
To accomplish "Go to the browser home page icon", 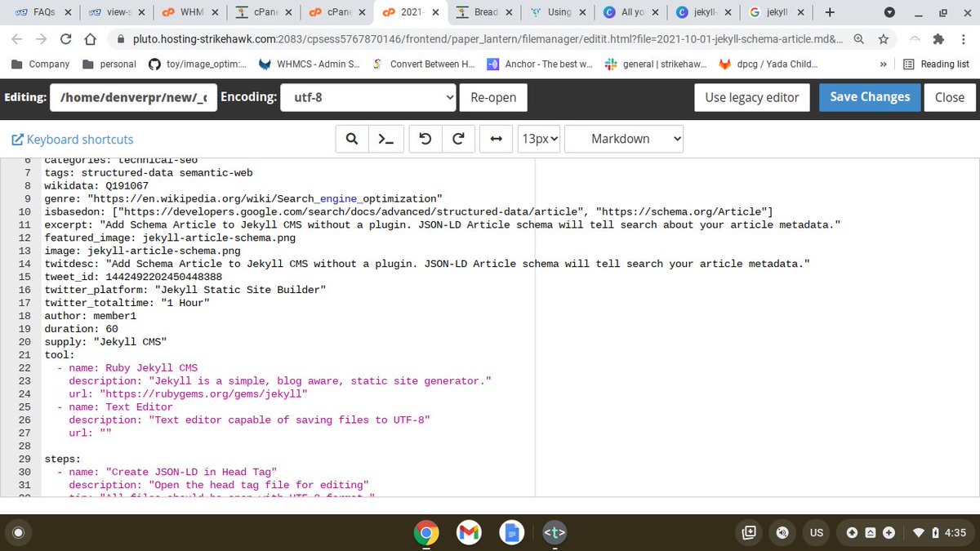I will point(91,39).
